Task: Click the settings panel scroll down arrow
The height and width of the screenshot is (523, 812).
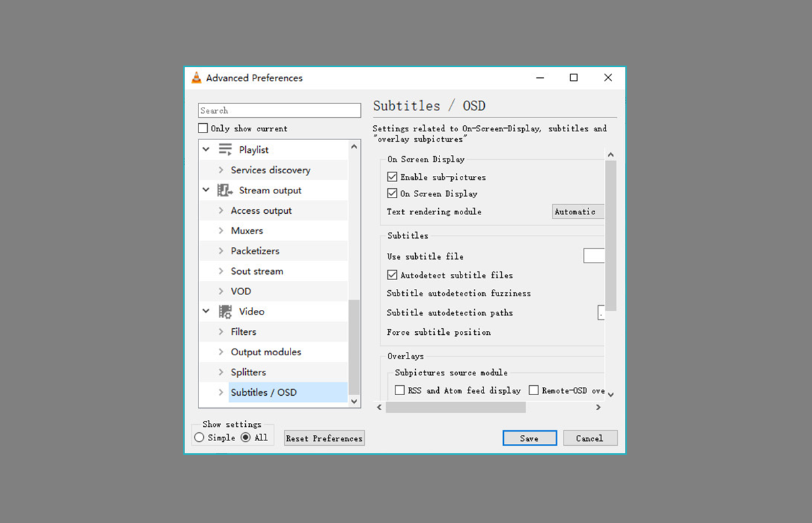Action: click(611, 394)
